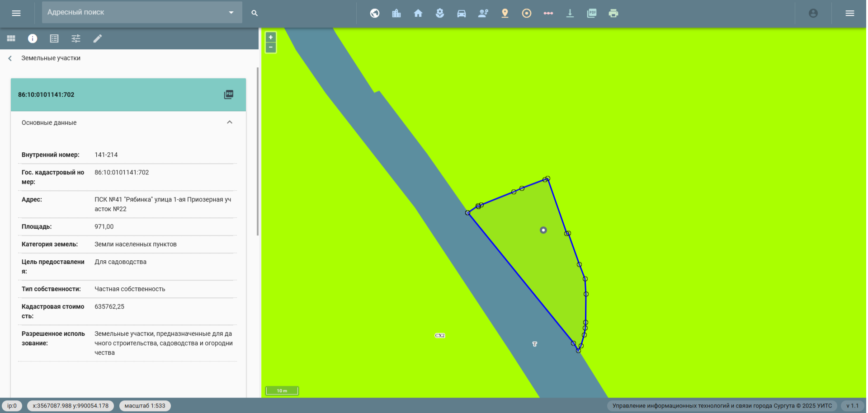This screenshot has width=868, height=413.
Task: Open the sliders settings tab in side panel
Action: (x=76, y=38)
